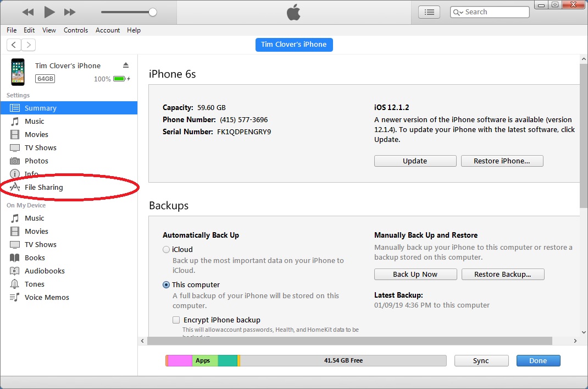Click the Music icon under On My Device
The width and height of the screenshot is (588, 389).
pyautogui.click(x=15, y=218)
